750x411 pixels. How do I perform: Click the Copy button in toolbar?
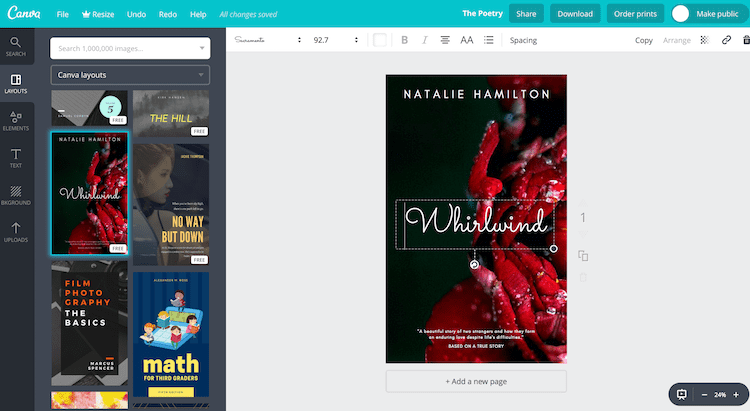pyautogui.click(x=644, y=40)
